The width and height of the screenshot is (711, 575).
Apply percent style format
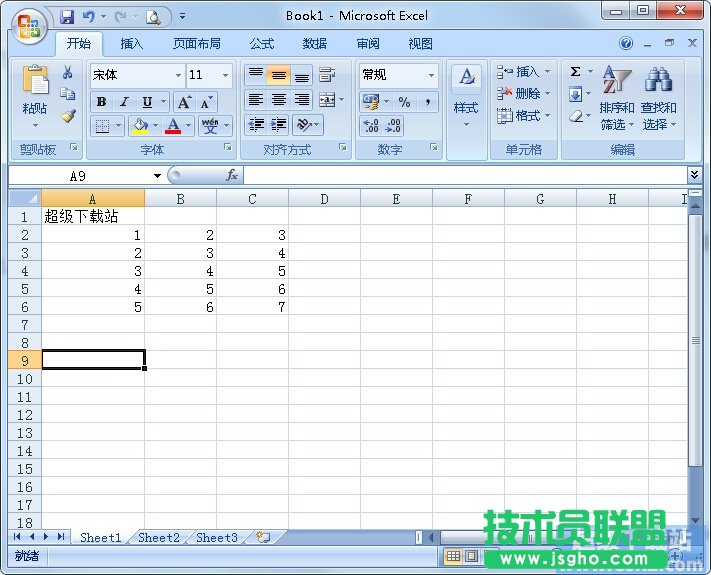404,102
